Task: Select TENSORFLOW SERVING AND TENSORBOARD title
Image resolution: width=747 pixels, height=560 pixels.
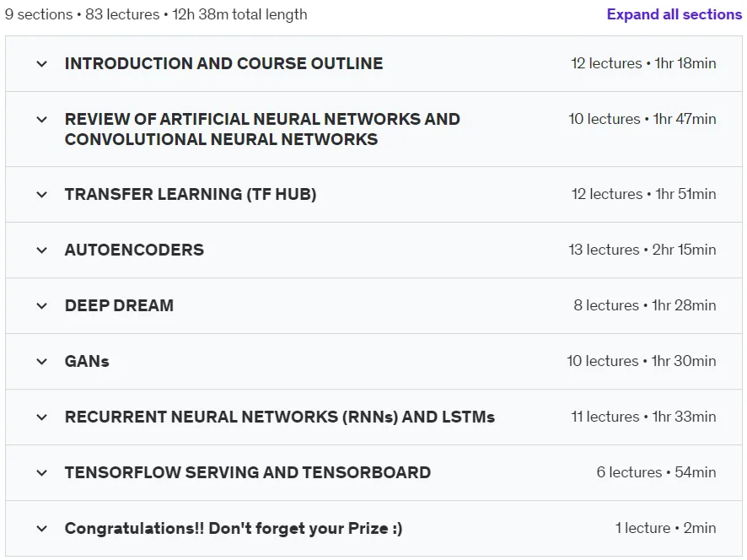Action: 248,473
